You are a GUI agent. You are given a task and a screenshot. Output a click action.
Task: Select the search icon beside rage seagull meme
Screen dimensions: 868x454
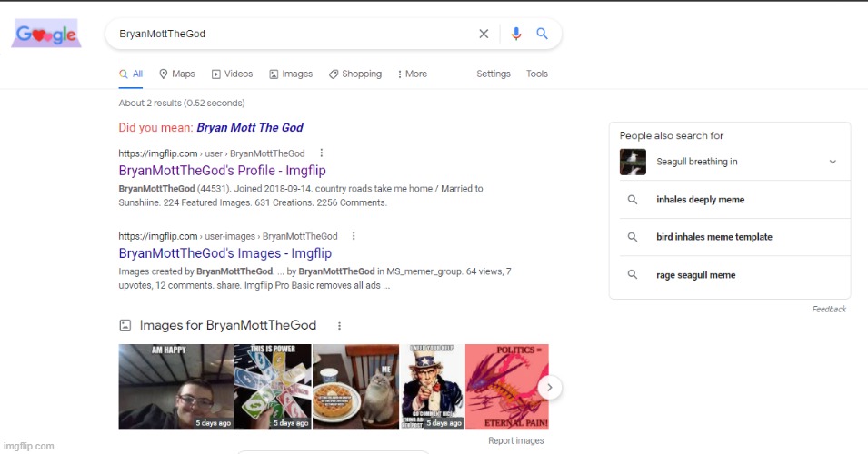click(633, 274)
